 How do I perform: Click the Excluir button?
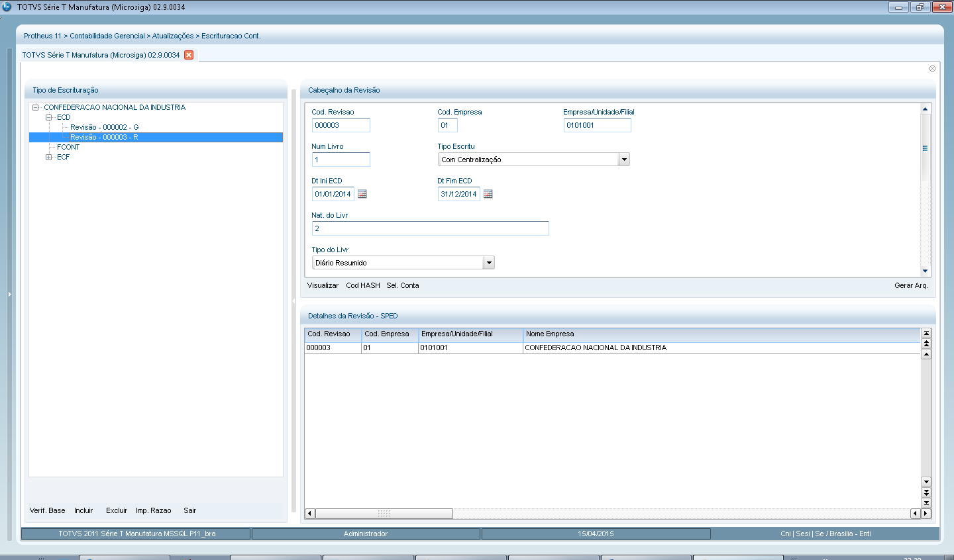pyautogui.click(x=117, y=510)
